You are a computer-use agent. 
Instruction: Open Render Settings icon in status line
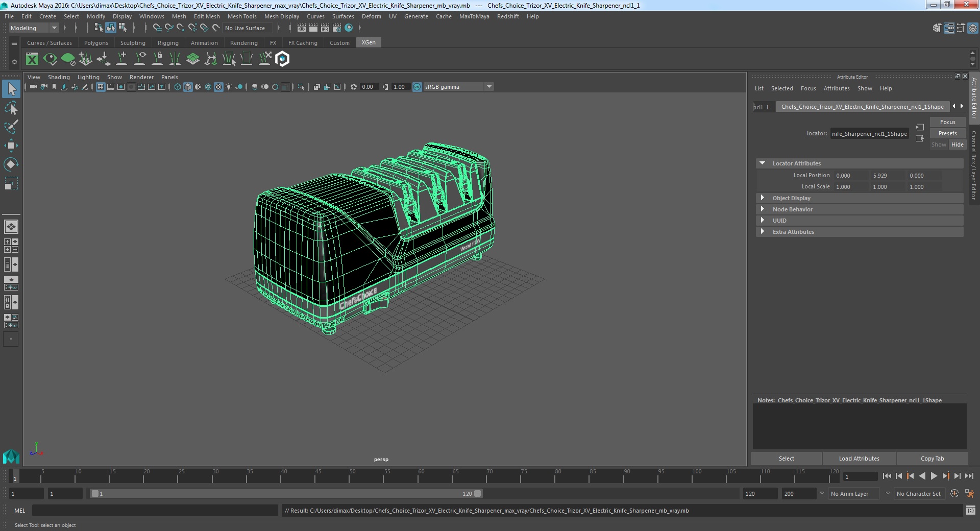click(337, 28)
